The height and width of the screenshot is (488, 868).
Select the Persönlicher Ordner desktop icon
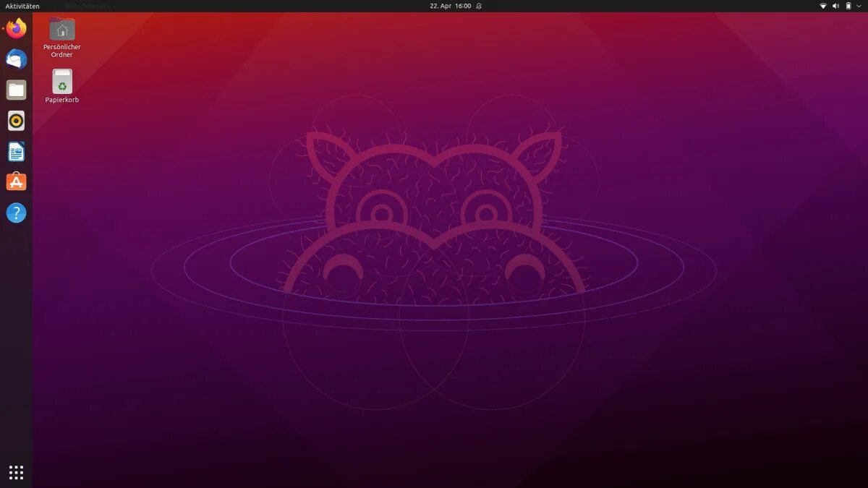pos(62,38)
